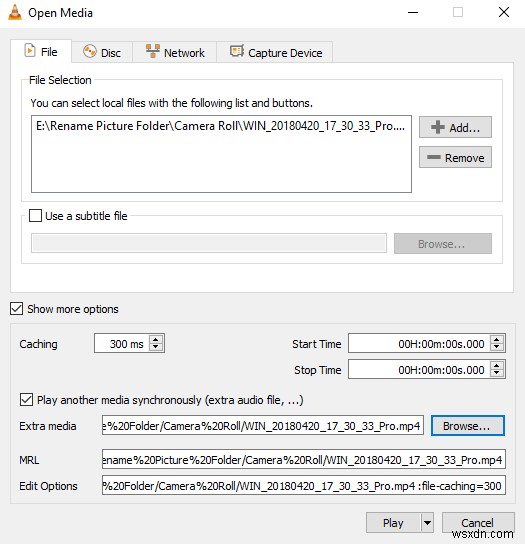Close the Open Media dialog
This screenshot has width=525, height=544.
tap(503, 12)
